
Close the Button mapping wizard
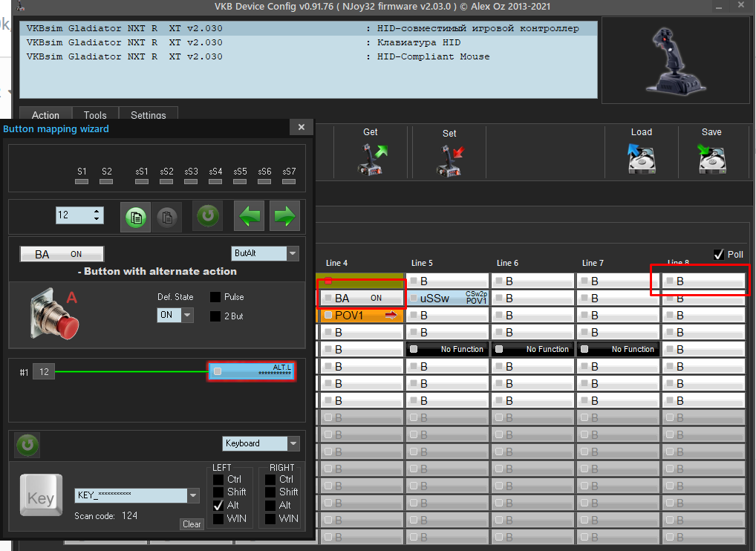click(x=302, y=127)
